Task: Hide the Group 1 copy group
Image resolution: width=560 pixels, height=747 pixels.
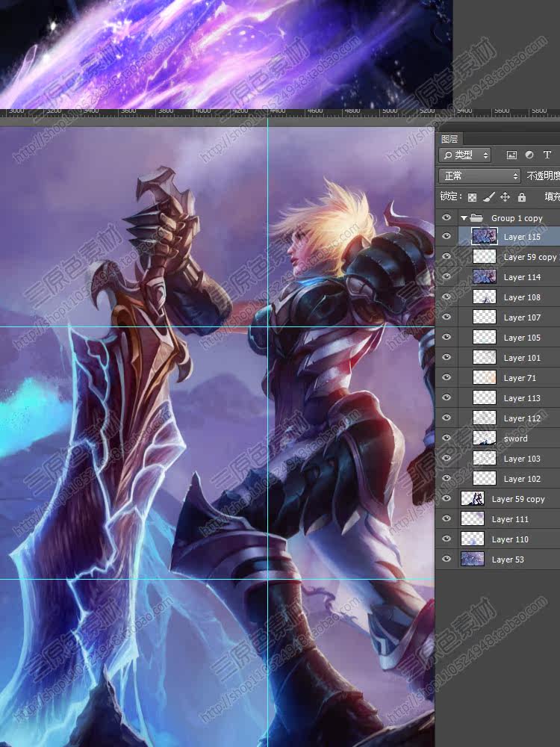Action: [x=447, y=217]
